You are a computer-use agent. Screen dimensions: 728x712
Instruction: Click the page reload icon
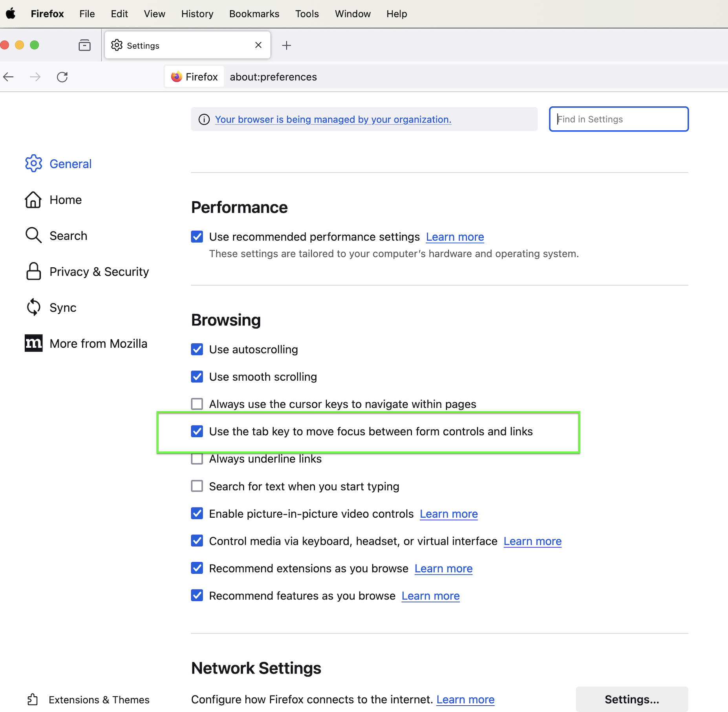[62, 77]
